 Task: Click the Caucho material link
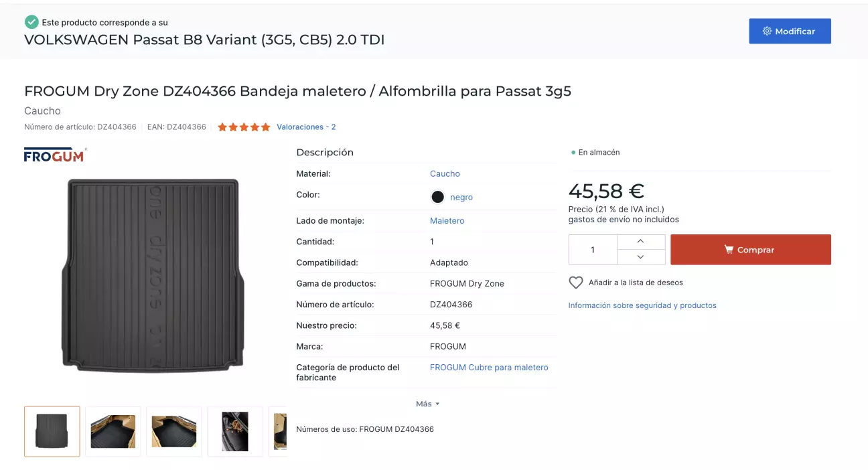[445, 173]
